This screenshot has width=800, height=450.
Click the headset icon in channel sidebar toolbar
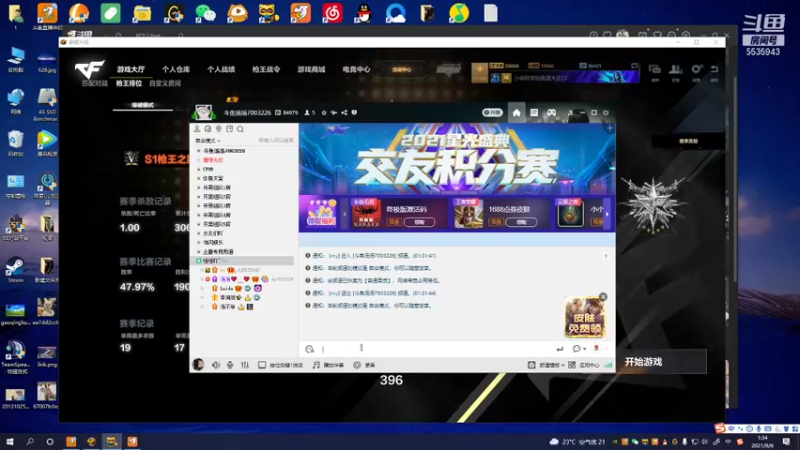click(208, 129)
